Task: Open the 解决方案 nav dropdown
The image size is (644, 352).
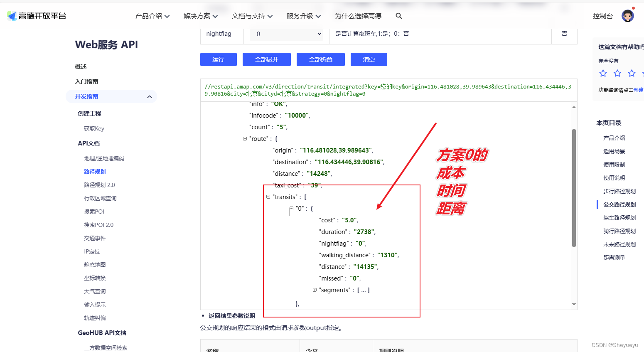Action: pos(201,16)
